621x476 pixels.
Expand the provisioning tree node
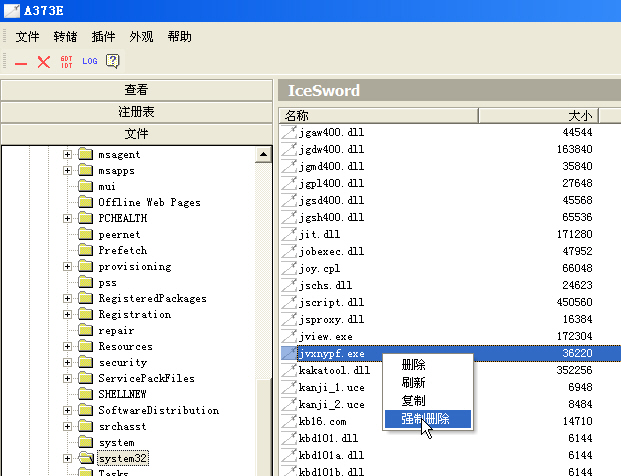(x=67, y=267)
